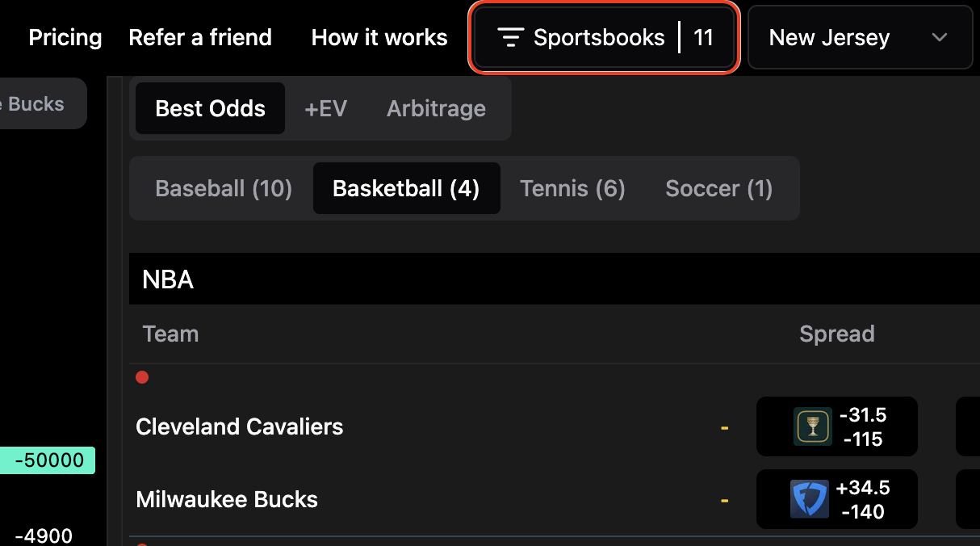
Task: Switch to the Arbitrage tab
Action: coord(436,108)
